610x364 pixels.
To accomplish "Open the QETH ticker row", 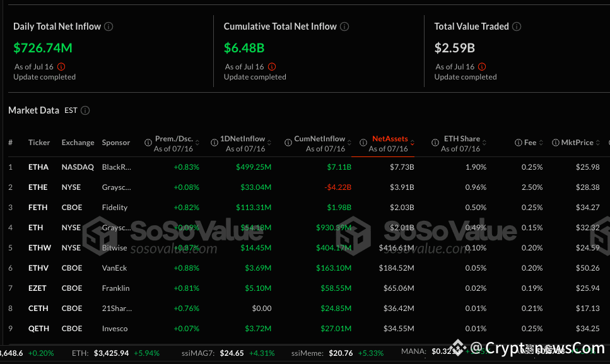I will 38,329.
